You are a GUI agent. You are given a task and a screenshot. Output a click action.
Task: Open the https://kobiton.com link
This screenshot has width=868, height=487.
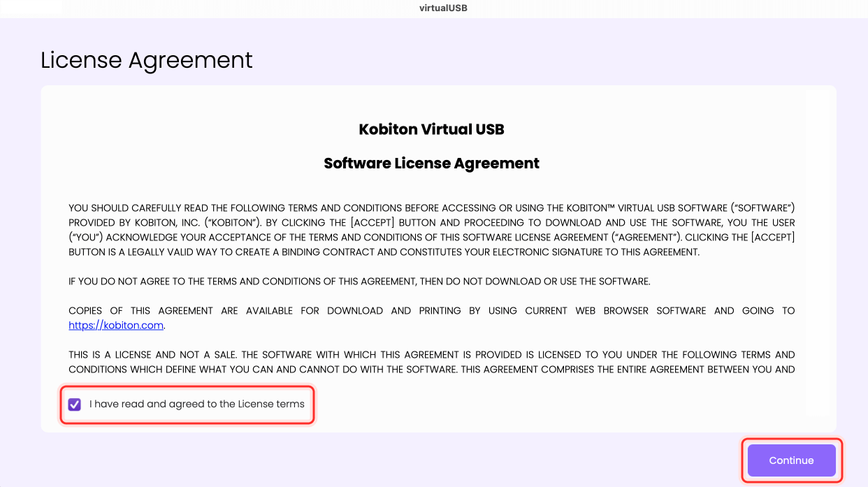tap(116, 326)
